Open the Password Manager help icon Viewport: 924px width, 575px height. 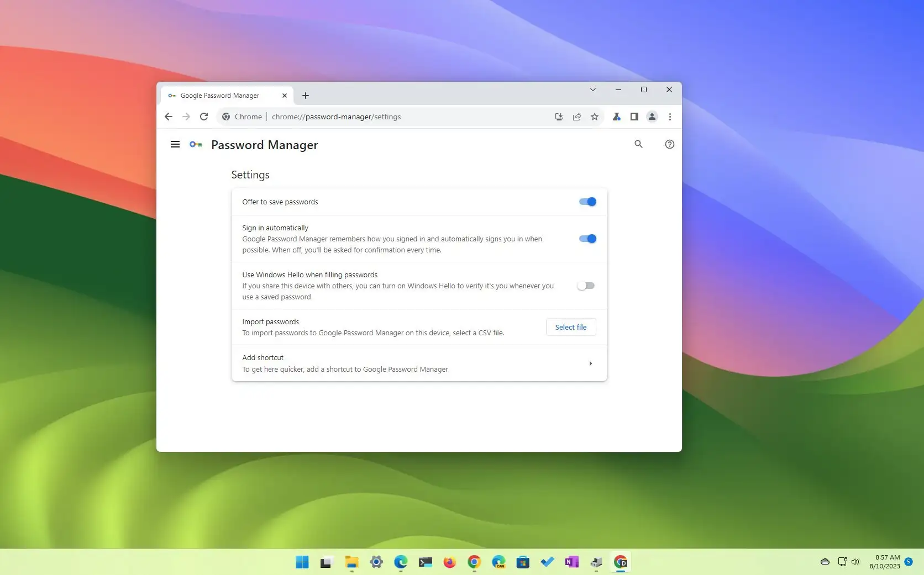669,144
